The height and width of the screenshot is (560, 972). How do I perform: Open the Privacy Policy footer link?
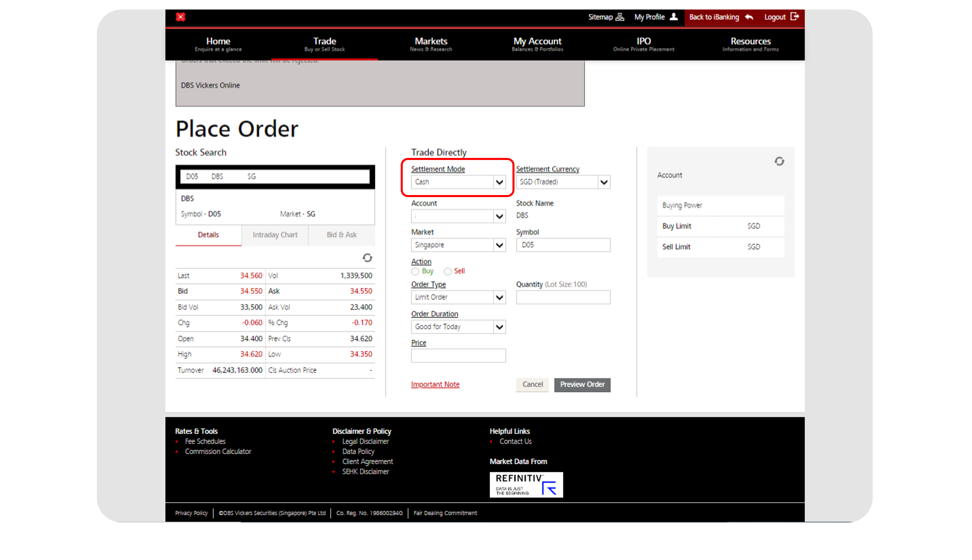(191, 513)
